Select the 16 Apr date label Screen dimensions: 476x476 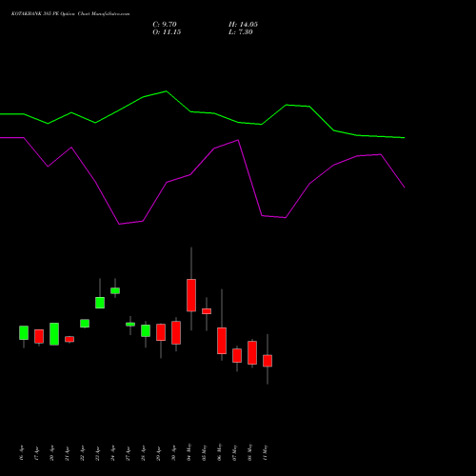tap(21, 453)
